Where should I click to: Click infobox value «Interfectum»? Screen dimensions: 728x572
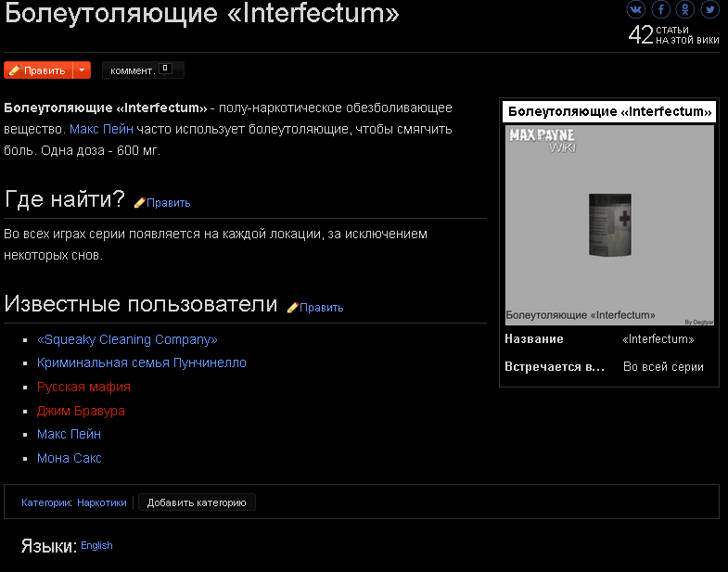(x=658, y=339)
